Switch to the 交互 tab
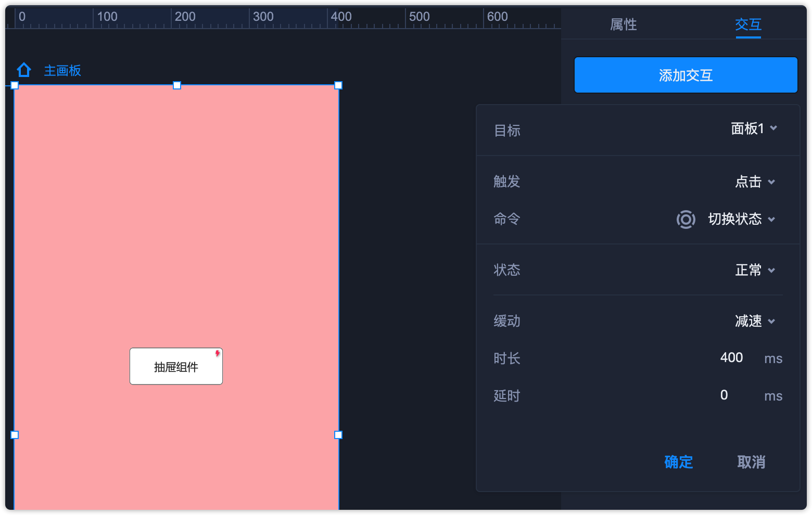Screen dimensions: 812x515 tap(748, 24)
